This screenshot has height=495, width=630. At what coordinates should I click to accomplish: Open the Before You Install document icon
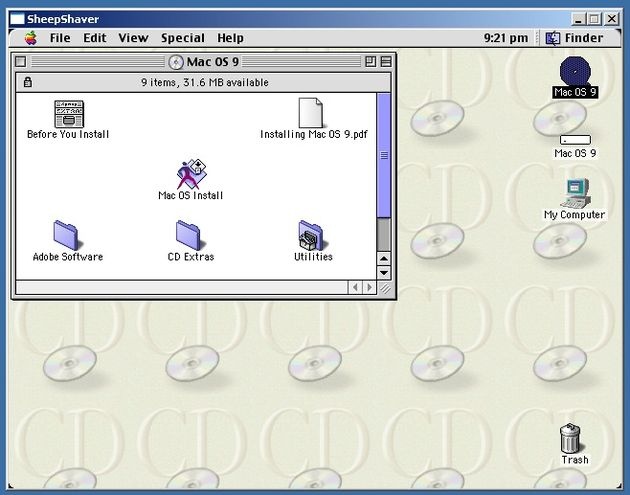tap(69, 114)
